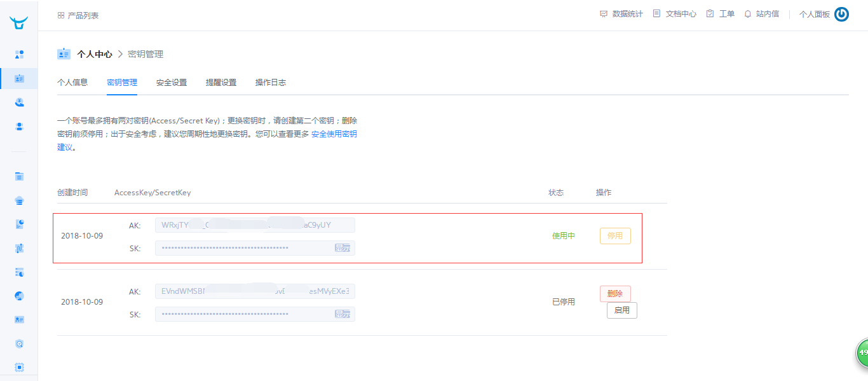Delete the disabled key with 删除
Screen dimensions: 868x381
615,294
